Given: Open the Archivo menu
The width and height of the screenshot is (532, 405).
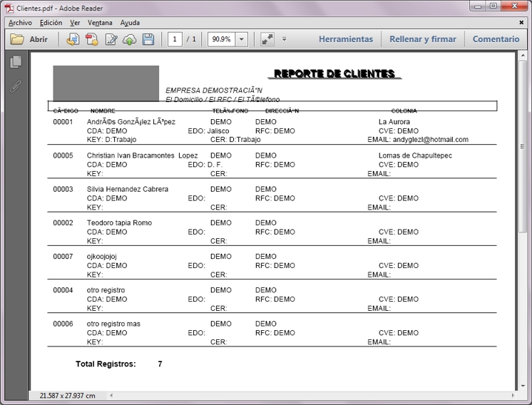Looking at the screenshot, I should pos(20,23).
